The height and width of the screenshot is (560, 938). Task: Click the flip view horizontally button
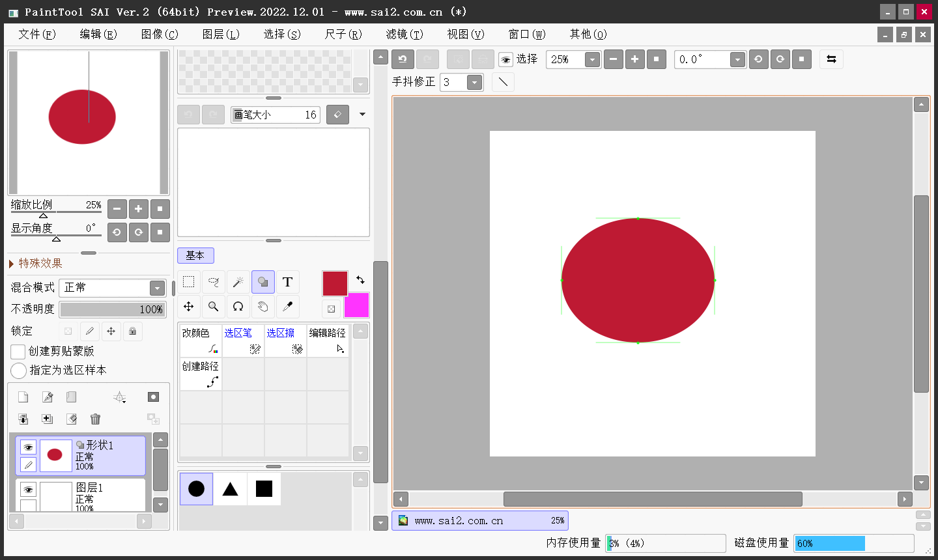831,59
